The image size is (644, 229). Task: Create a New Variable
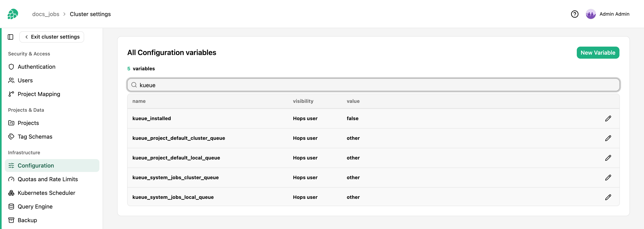click(598, 53)
